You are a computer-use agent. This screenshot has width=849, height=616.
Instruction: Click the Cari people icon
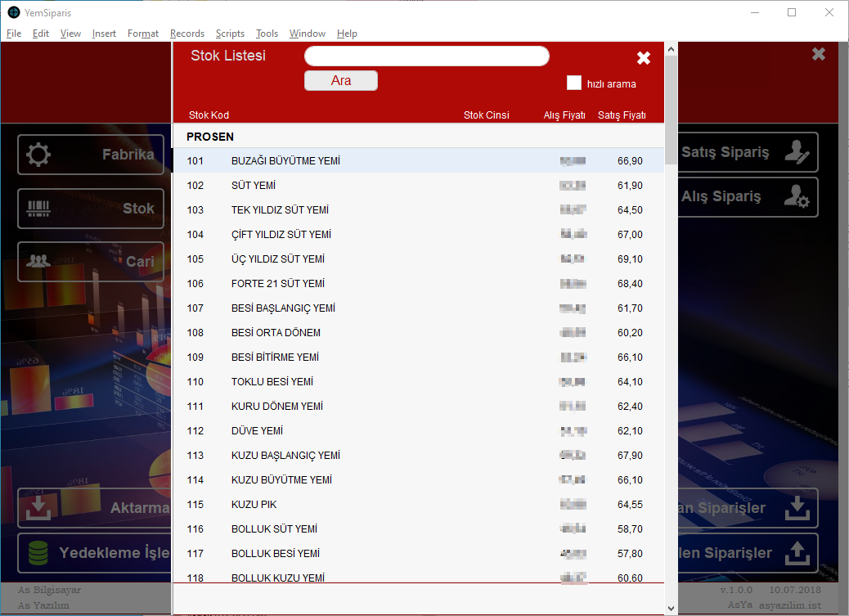[38, 262]
